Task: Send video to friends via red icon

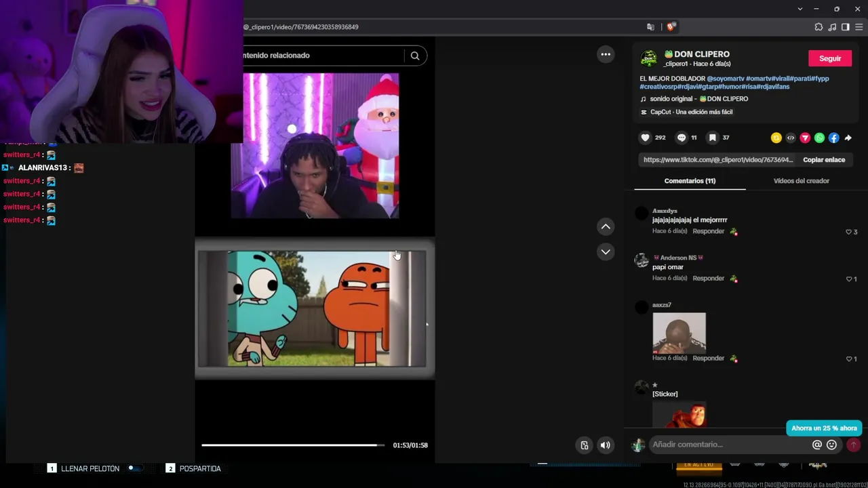Action: click(805, 138)
